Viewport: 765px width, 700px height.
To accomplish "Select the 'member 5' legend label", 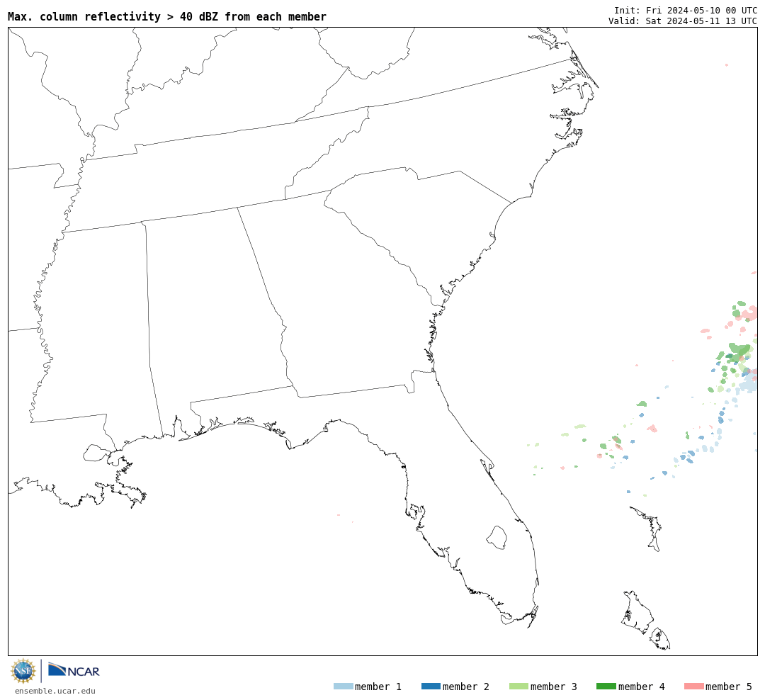I will pyautogui.click(x=729, y=687).
